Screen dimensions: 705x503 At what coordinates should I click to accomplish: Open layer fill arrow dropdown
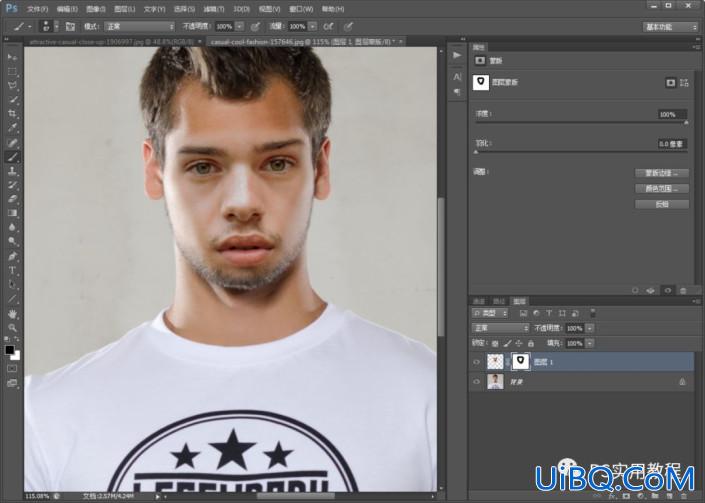(x=590, y=343)
